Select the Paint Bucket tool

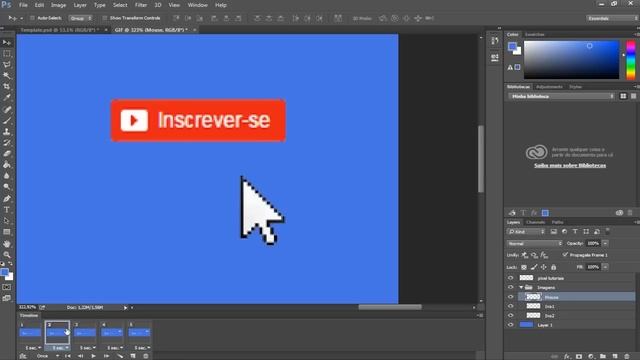coord(7,165)
